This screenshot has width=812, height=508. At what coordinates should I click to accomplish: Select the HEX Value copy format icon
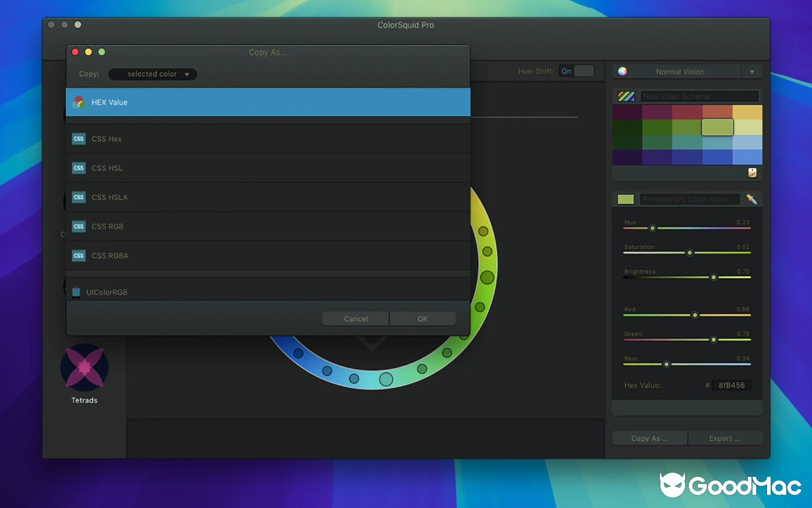78,102
